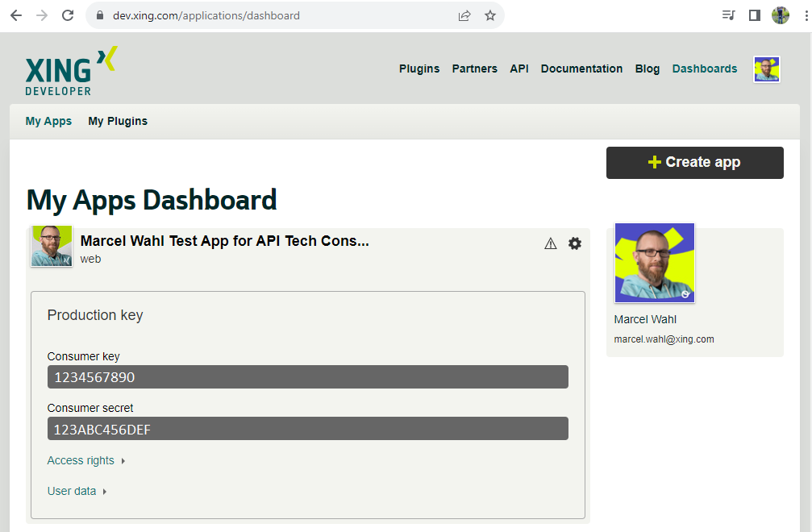Navigate to the Dashboards section
The width and height of the screenshot is (812, 532).
click(704, 69)
